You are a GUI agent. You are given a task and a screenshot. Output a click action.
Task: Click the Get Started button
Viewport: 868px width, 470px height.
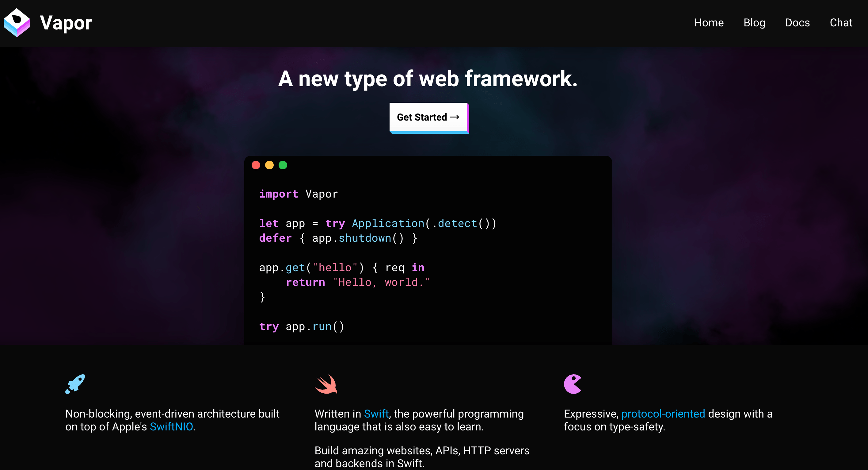429,118
